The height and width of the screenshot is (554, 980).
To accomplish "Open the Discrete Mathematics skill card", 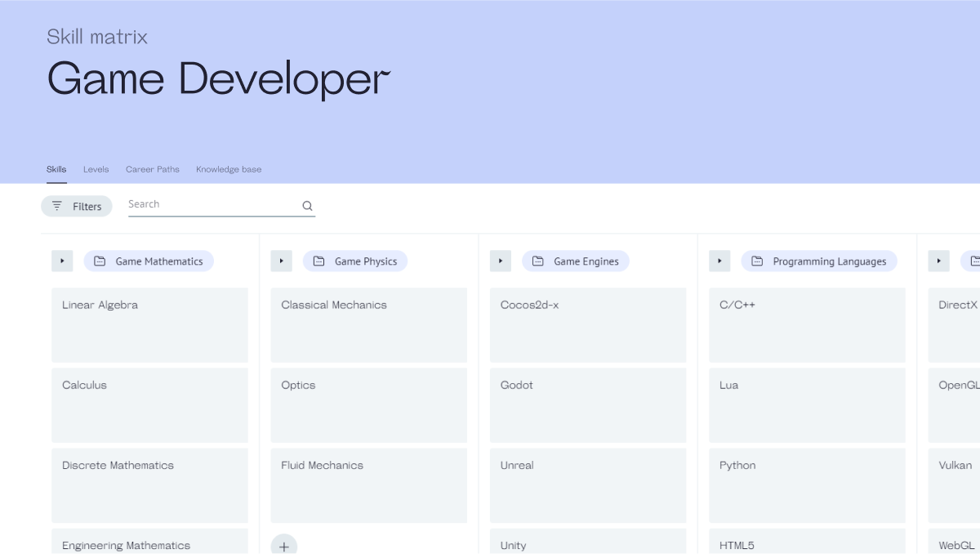I will coord(149,485).
